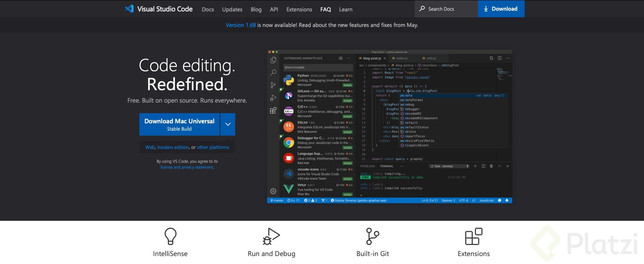Click the IntelliSense lightbulb icon
This screenshot has height=264, width=644.
(x=171, y=236)
